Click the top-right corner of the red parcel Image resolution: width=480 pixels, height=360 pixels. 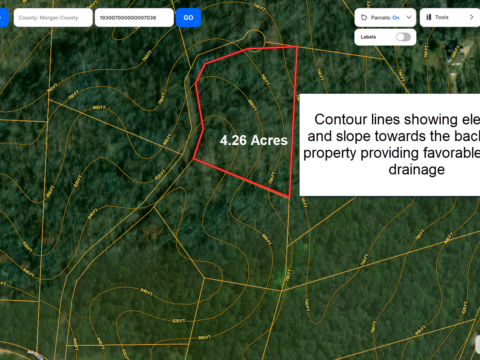click(297, 47)
